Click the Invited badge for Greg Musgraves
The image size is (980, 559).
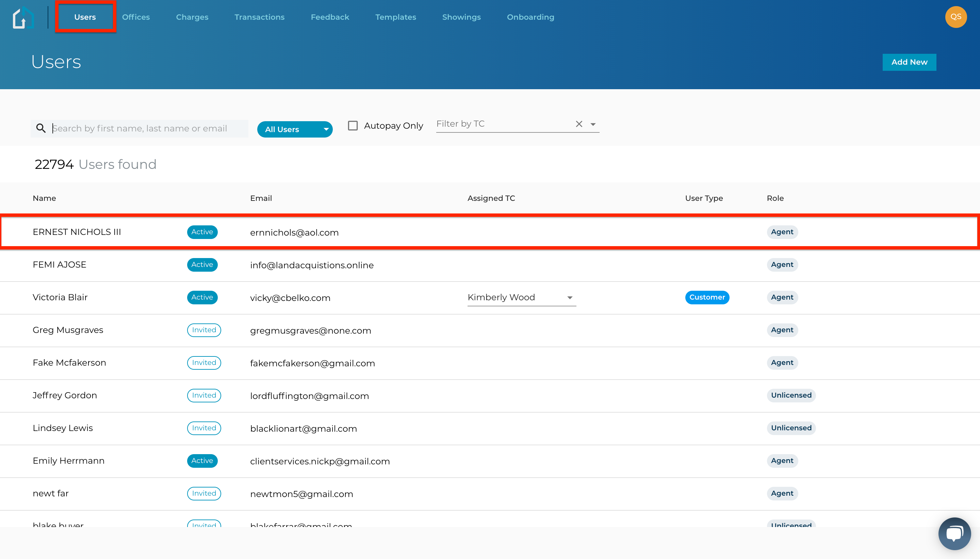point(204,330)
